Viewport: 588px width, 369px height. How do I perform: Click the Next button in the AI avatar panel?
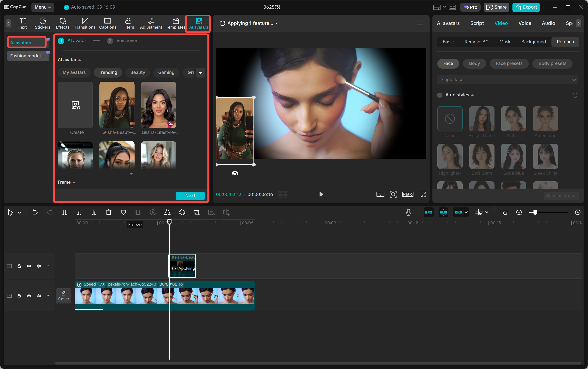pyautogui.click(x=190, y=196)
